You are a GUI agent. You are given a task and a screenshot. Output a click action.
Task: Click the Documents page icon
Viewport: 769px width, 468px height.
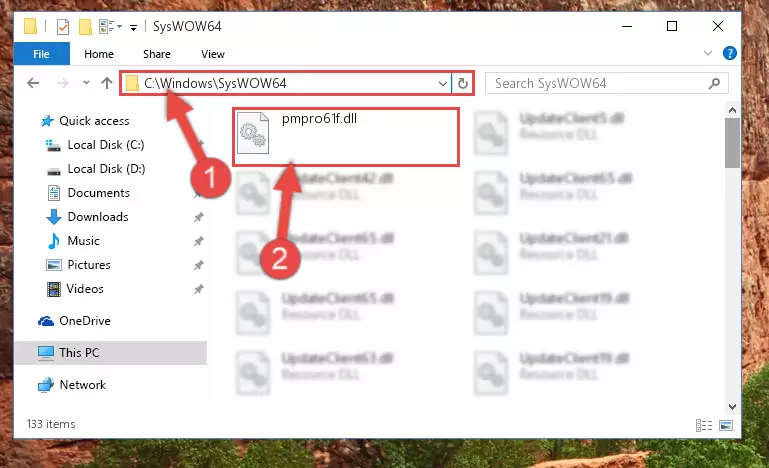(x=53, y=193)
